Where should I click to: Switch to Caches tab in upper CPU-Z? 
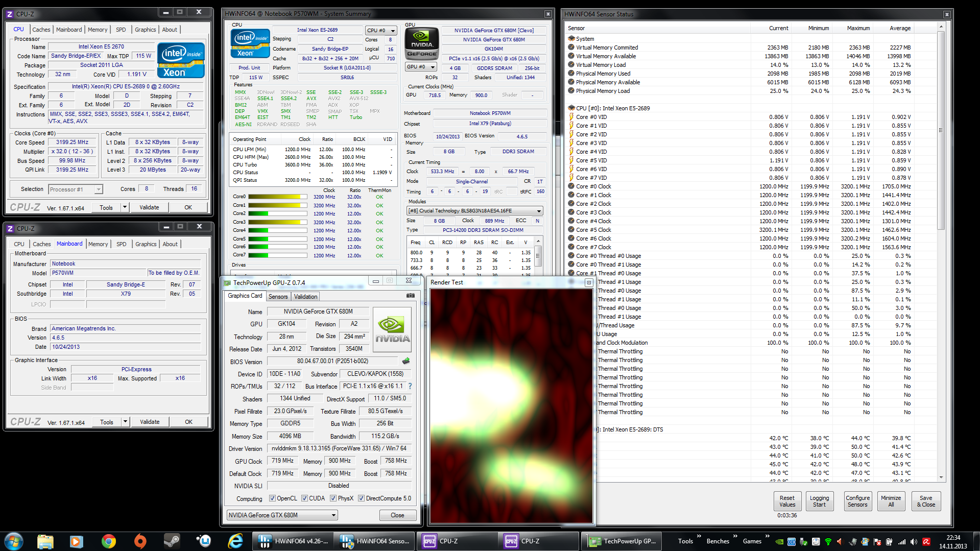click(41, 30)
